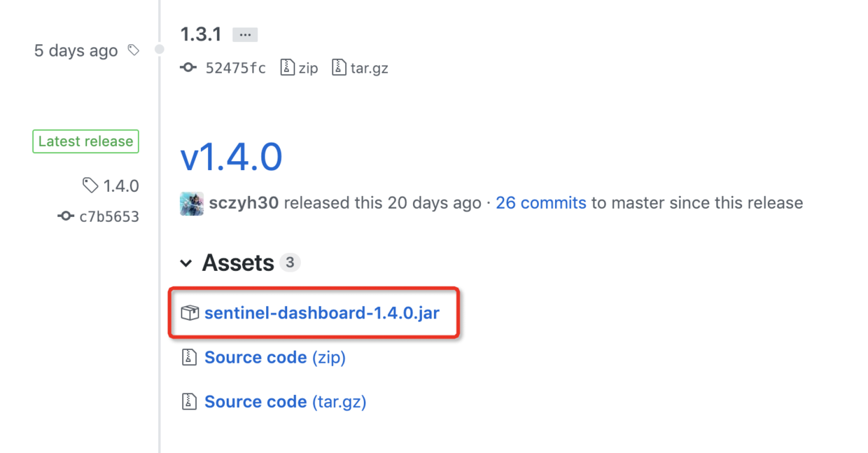This screenshot has height=453, width=868.
Task: Expand the Assets counter showing 3
Action: pos(292,262)
